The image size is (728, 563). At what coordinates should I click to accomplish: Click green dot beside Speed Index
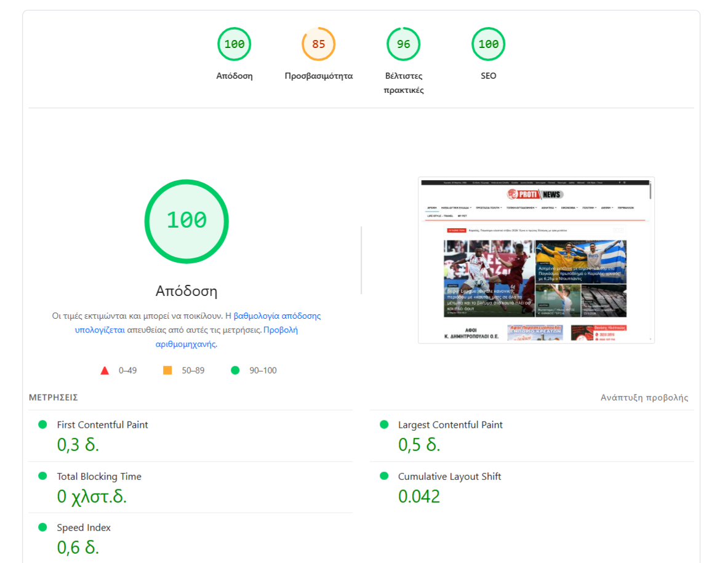tap(42, 527)
